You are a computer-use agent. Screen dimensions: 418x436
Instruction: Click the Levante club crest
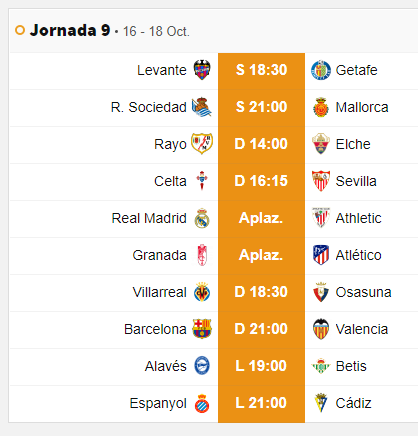(202, 70)
